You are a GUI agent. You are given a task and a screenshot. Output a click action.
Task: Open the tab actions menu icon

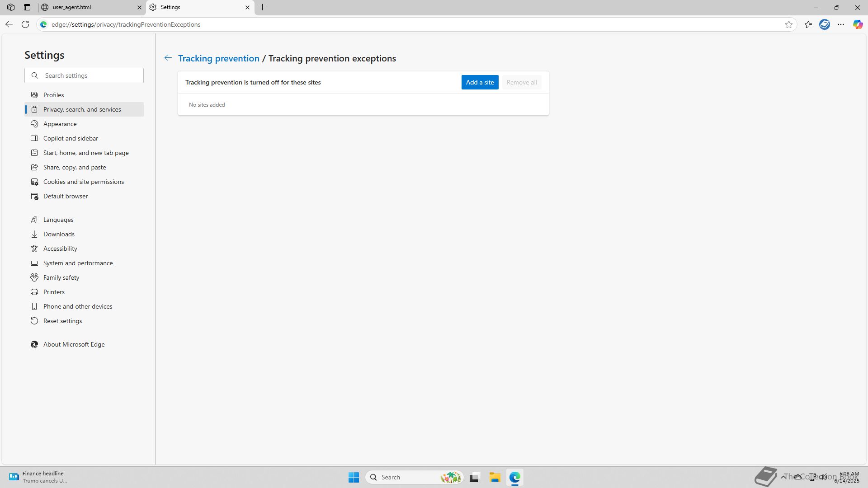(x=27, y=7)
